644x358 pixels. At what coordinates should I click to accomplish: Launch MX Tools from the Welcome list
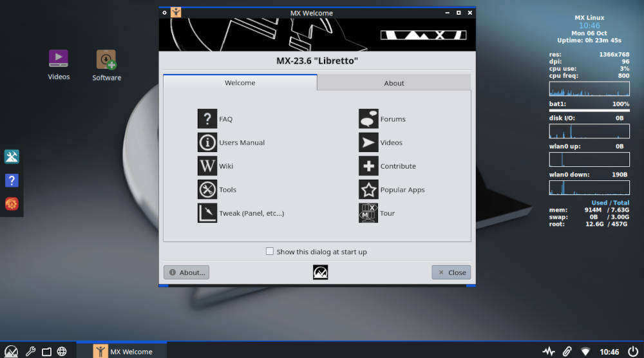(207, 190)
